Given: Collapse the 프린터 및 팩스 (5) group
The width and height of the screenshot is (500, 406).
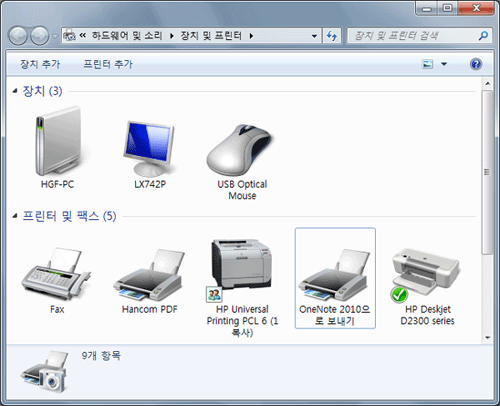Looking at the screenshot, I should coord(15,216).
